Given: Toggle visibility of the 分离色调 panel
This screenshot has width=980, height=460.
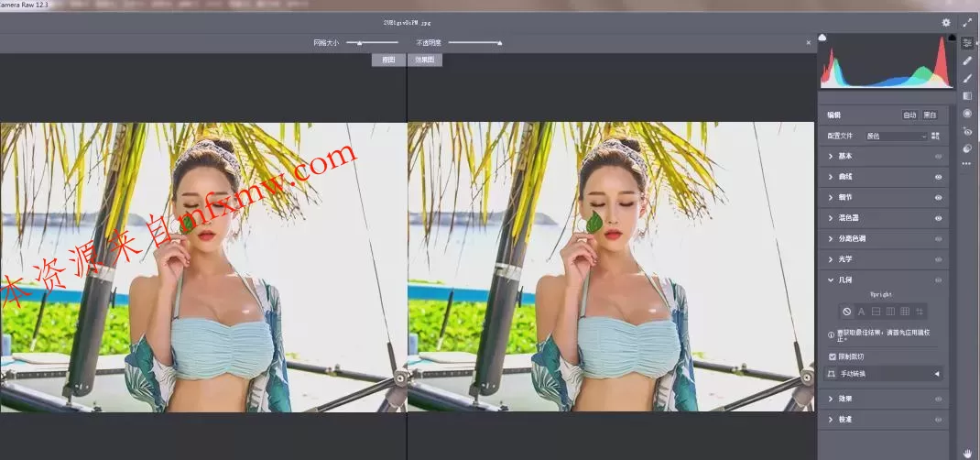Looking at the screenshot, I should pyautogui.click(x=938, y=239).
